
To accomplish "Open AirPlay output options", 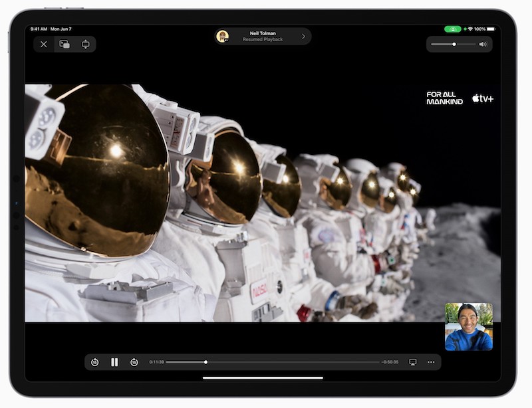I will click(412, 362).
